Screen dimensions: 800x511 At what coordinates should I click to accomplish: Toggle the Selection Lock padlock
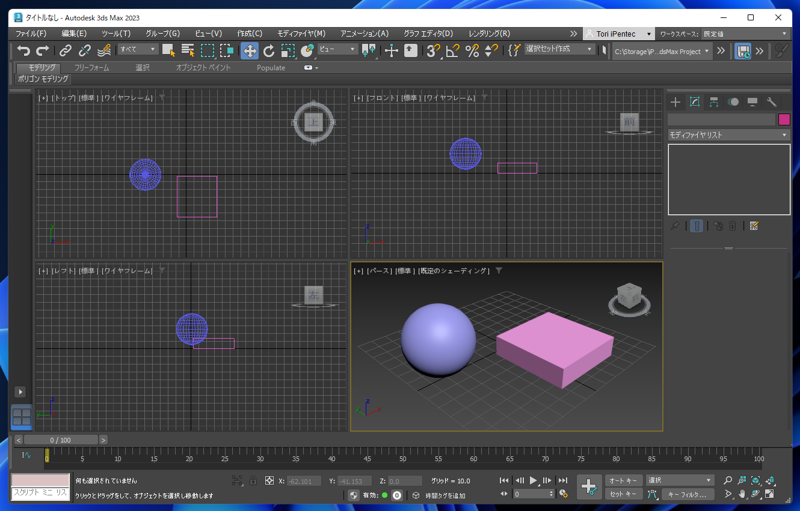[x=253, y=480]
